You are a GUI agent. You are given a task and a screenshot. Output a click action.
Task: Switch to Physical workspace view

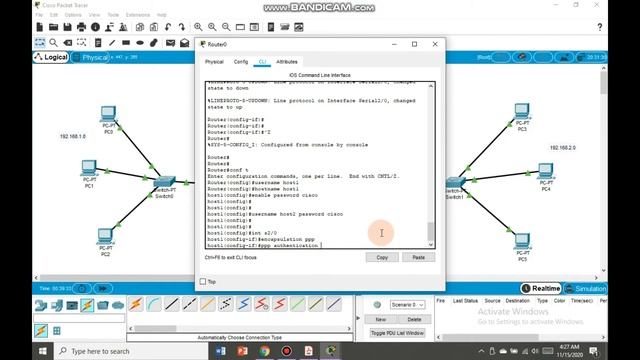pyautogui.click(x=90, y=58)
